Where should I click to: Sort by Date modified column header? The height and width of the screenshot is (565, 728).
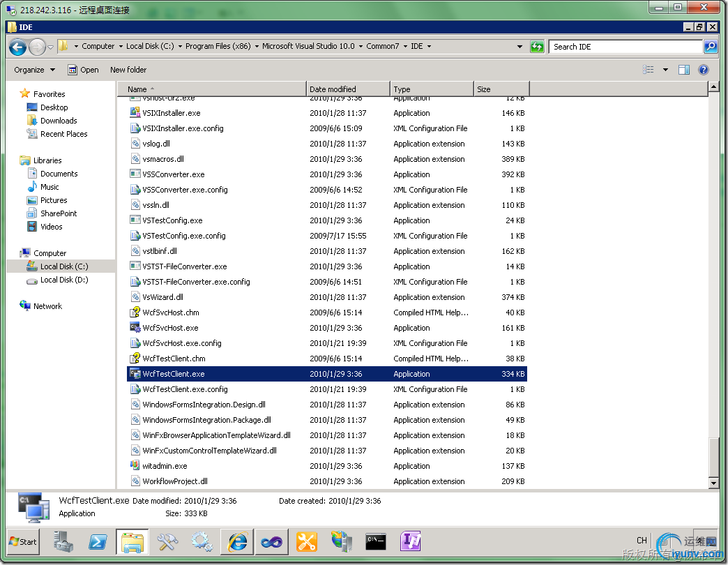(x=348, y=89)
